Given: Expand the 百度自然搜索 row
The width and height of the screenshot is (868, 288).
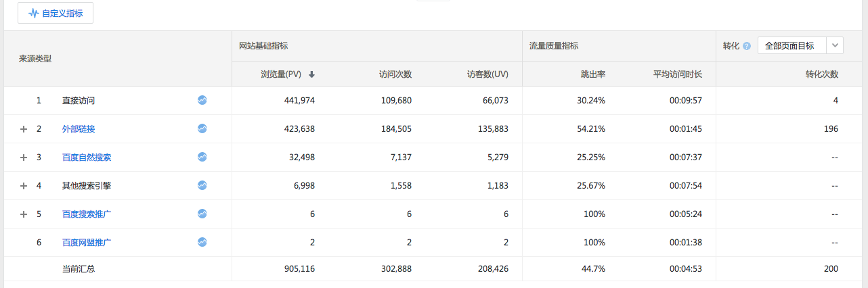Looking at the screenshot, I should 24,158.
